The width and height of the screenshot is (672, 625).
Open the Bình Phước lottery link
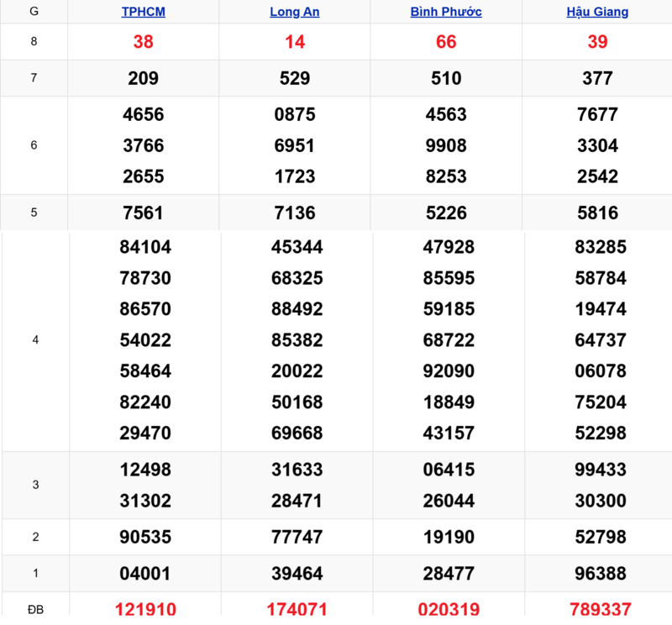pyautogui.click(x=446, y=12)
